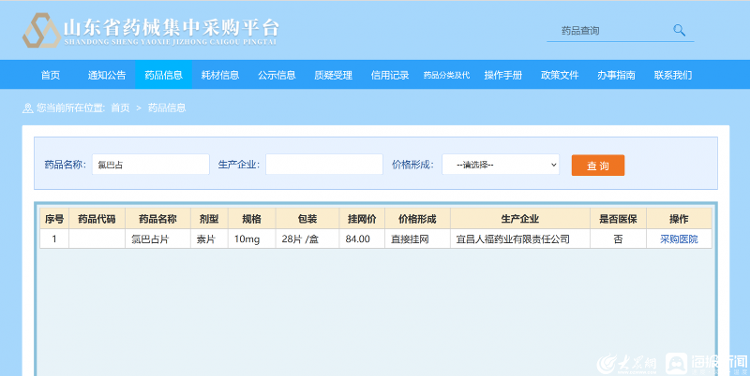Focus the 药品名称 input field
750x376 pixels.
[x=151, y=165]
